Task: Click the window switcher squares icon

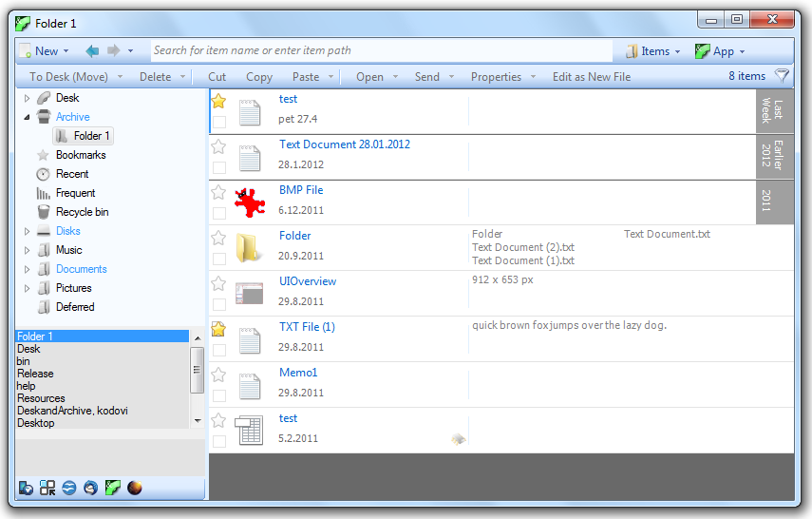Action: pyautogui.click(x=47, y=488)
